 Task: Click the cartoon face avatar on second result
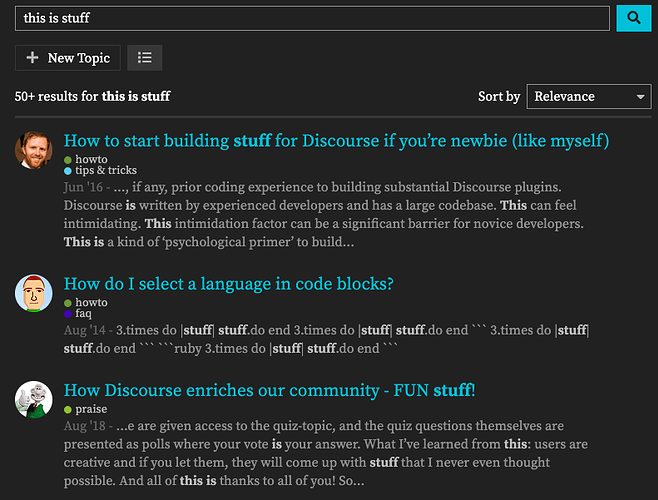point(34,293)
